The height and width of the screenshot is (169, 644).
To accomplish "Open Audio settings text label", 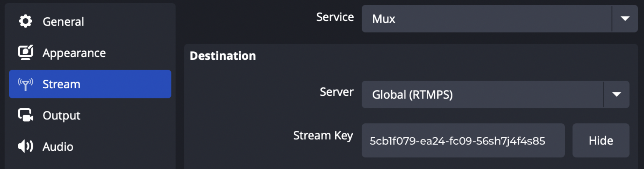I will point(58,147).
